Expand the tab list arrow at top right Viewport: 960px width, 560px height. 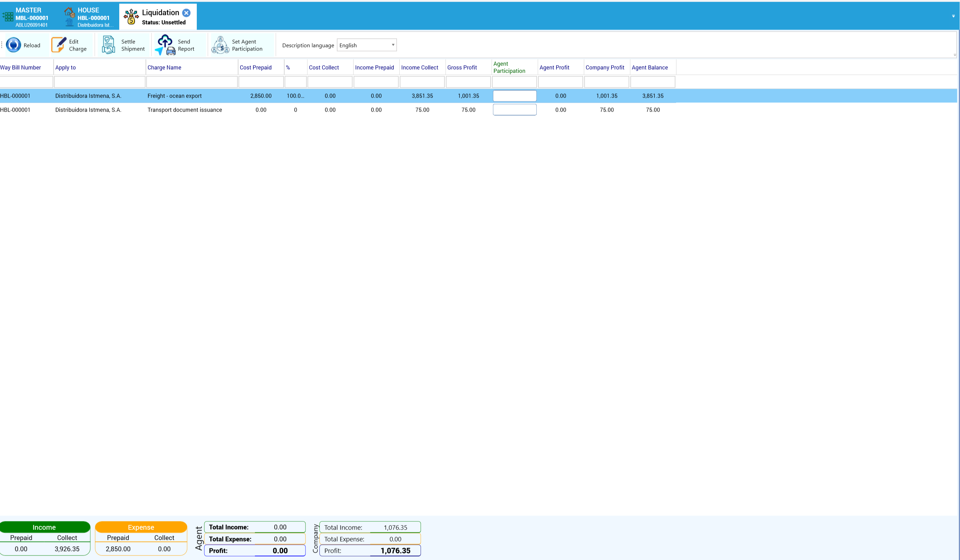pyautogui.click(x=954, y=16)
